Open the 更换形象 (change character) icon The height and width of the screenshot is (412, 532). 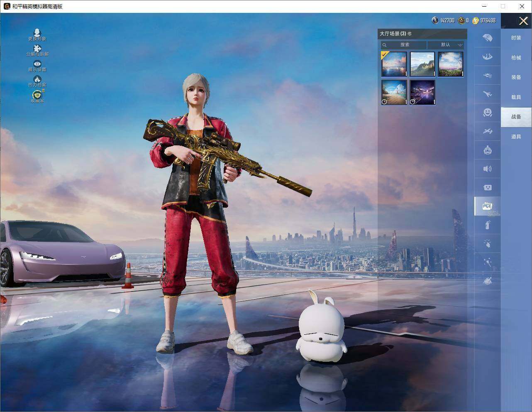click(37, 35)
